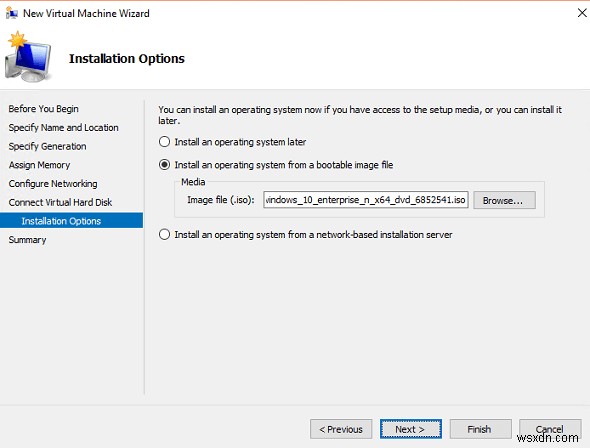Click the computer monitor wizard graphic
This screenshot has width=590, height=448.
coord(28,57)
